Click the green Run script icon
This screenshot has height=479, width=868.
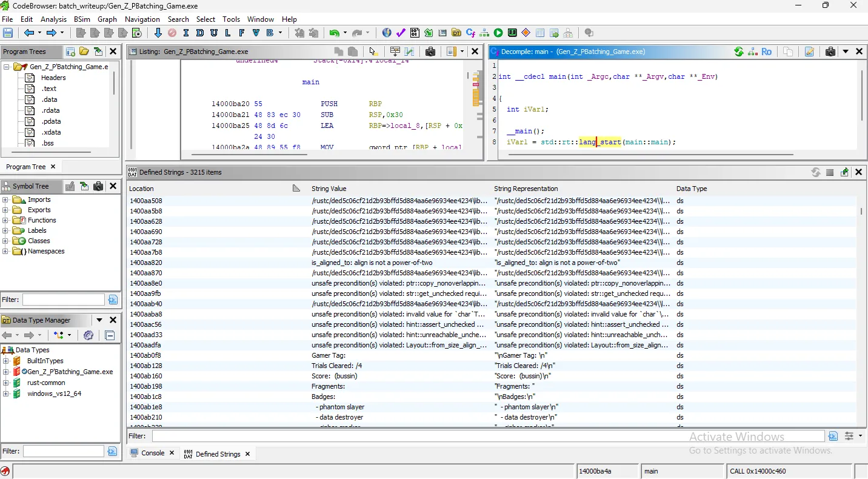pos(498,33)
